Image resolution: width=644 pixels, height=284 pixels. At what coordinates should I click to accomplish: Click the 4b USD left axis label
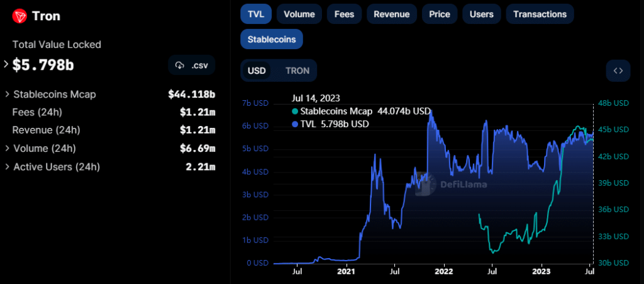(255, 171)
